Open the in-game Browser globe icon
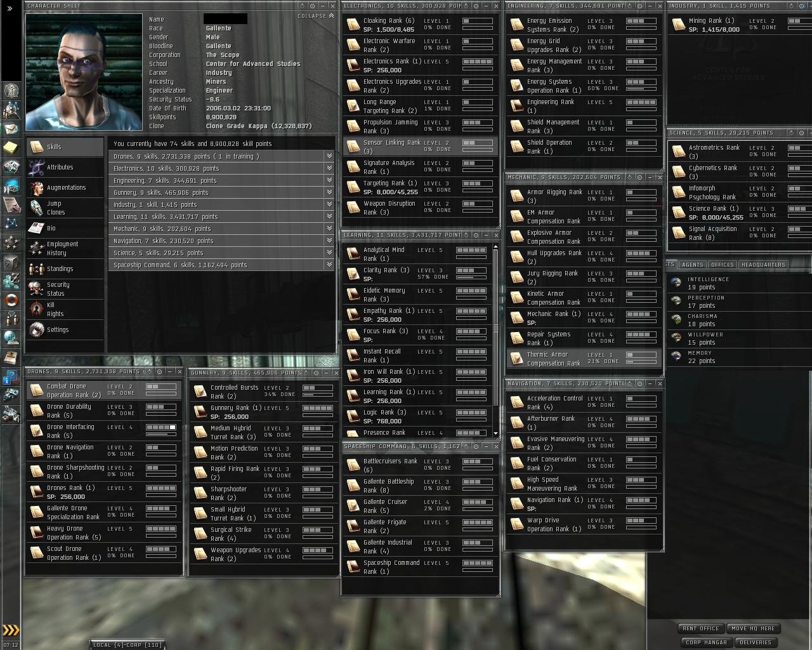812x650 pixels. (11, 338)
